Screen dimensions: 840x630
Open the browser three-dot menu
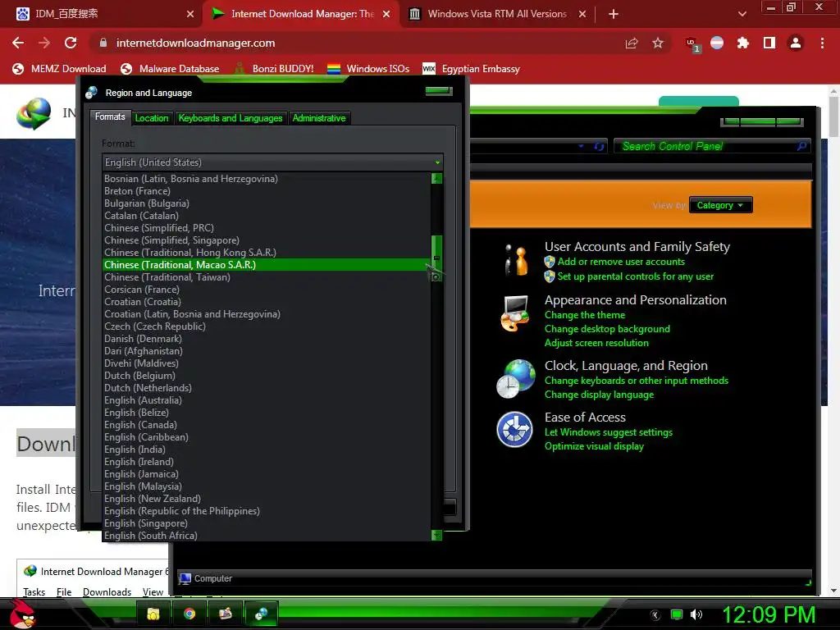(822, 43)
